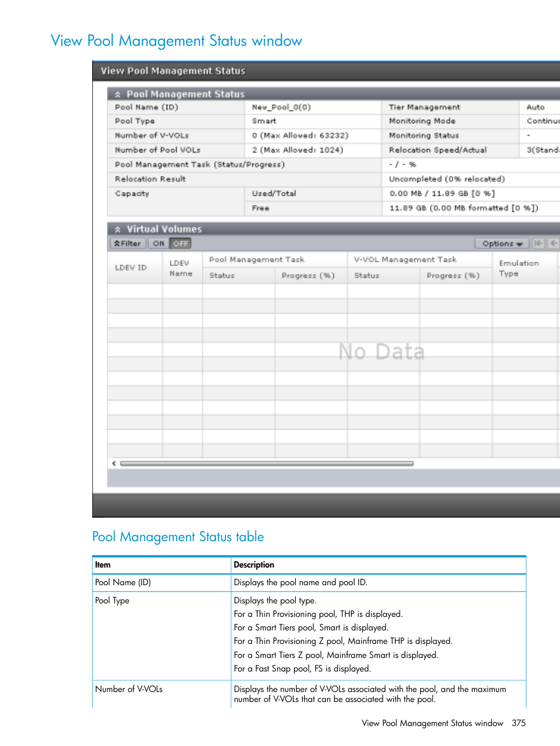Sort by Pool Management Task Status column
The image size is (560, 746).
click(239, 275)
